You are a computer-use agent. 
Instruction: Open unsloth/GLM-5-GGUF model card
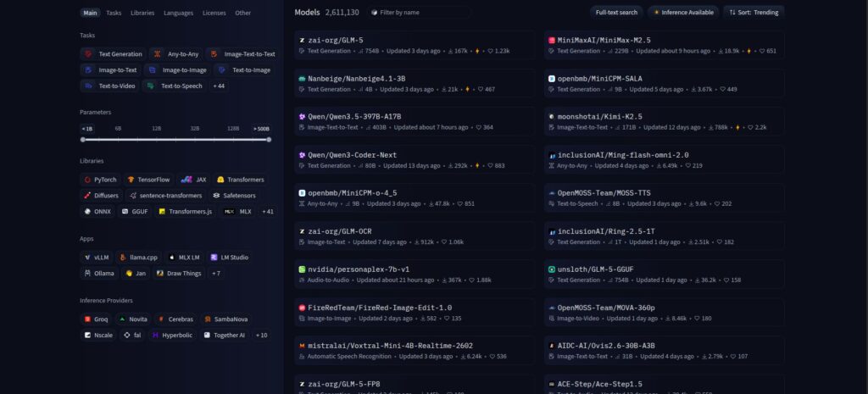point(664,274)
